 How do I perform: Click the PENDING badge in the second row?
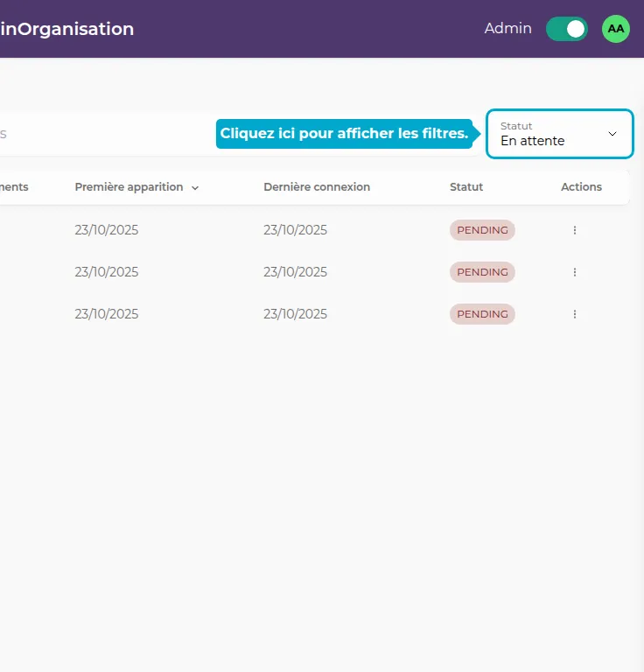pyautogui.click(x=482, y=272)
